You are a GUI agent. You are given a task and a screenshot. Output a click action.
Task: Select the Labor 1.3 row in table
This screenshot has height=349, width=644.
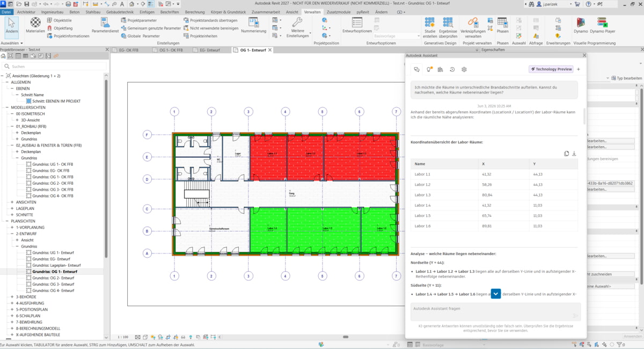tap(494, 195)
